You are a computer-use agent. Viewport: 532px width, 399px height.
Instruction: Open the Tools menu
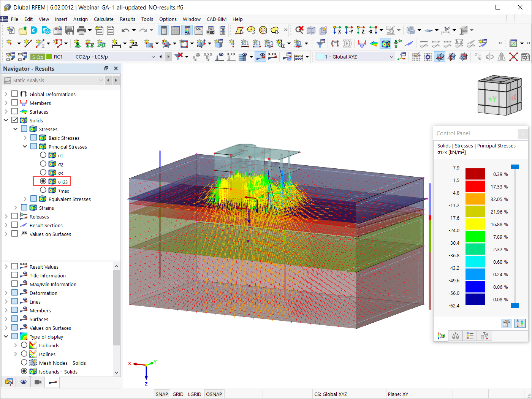pyautogui.click(x=147, y=19)
